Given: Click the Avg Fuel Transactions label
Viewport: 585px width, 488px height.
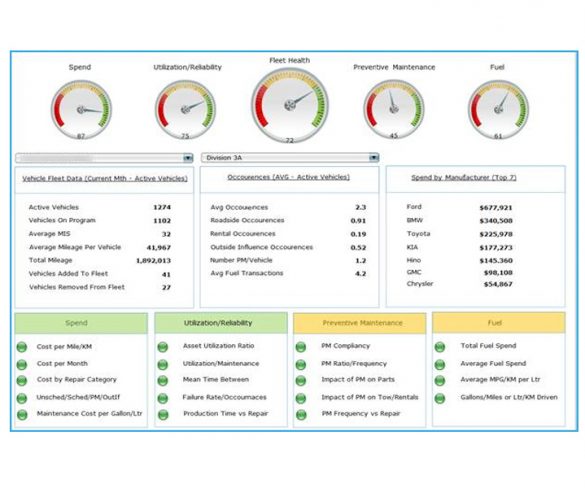Looking at the screenshot, I should (x=247, y=273).
